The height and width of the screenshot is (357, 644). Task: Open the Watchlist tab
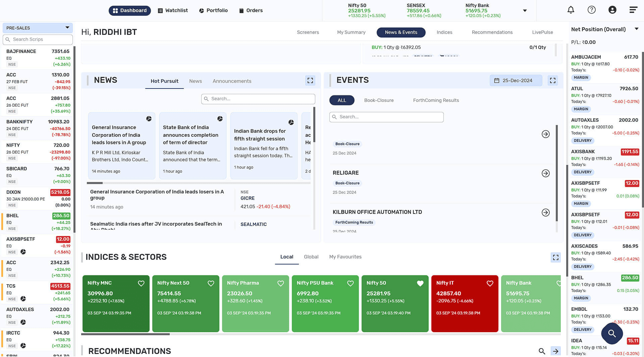[x=173, y=10]
